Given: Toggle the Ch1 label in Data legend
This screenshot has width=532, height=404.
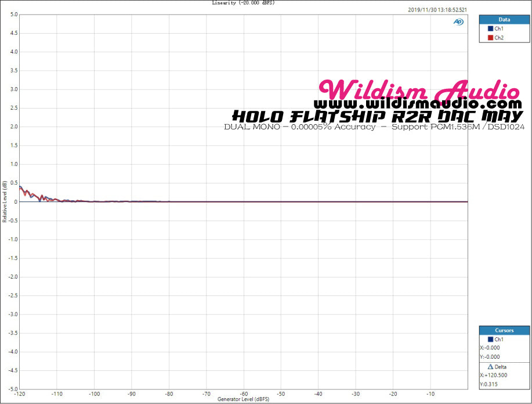Looking at the screenshot, I should coord(499,28).
